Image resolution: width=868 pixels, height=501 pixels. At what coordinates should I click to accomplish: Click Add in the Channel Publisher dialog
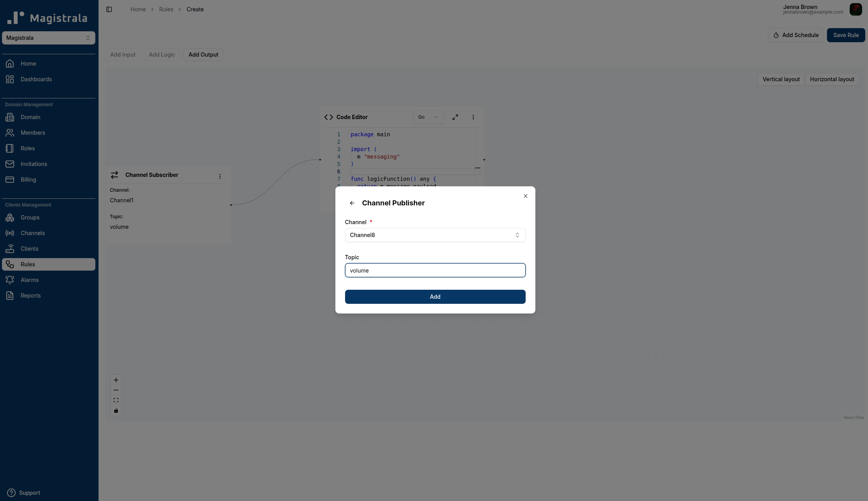click(435, 296)
